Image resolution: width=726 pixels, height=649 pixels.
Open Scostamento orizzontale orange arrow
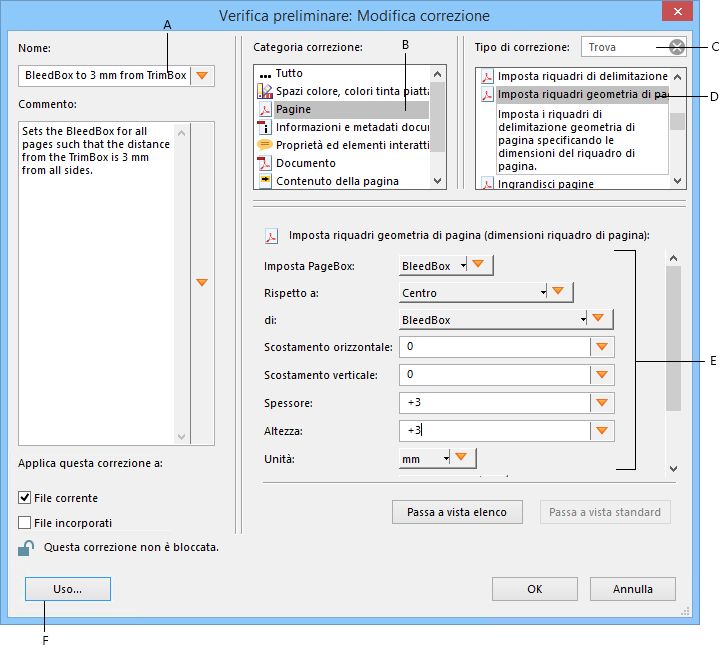[x=602, y=347]
